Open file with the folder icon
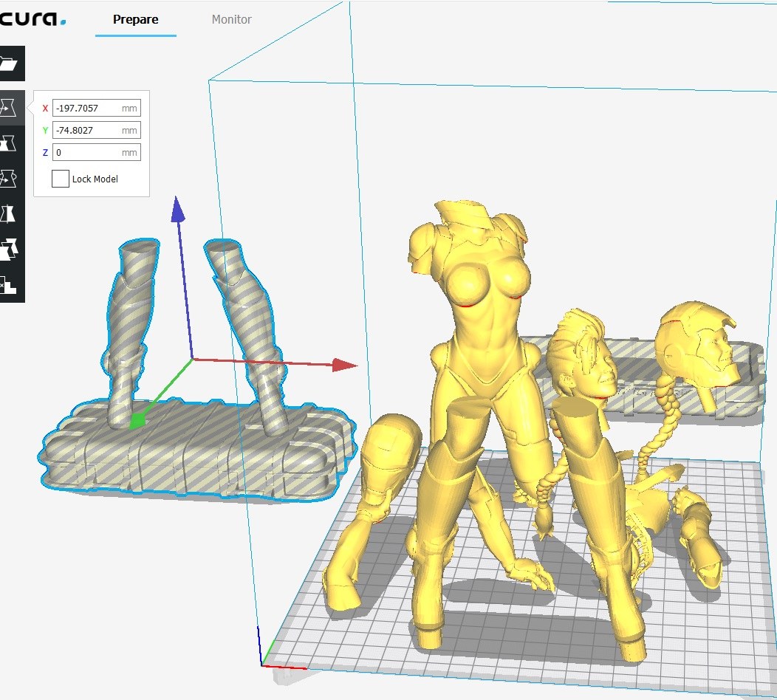777x700 pixels. click(10, 64)
